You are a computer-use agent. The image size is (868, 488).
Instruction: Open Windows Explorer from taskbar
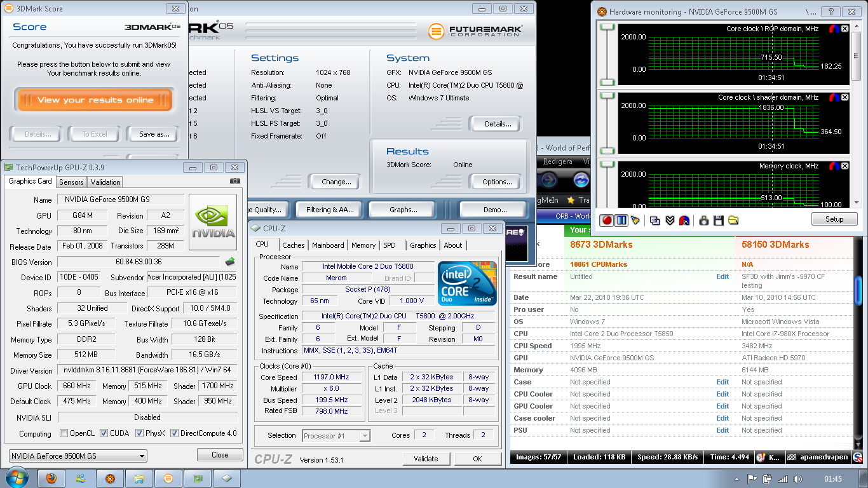139,478
